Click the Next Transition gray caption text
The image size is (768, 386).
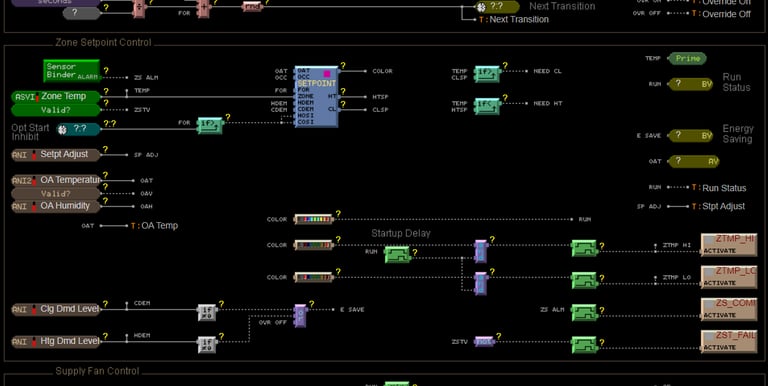tap(562, 6)
